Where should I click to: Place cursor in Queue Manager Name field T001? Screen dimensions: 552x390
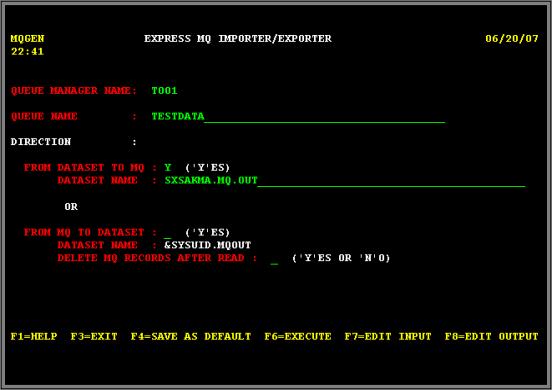point(164,91)
